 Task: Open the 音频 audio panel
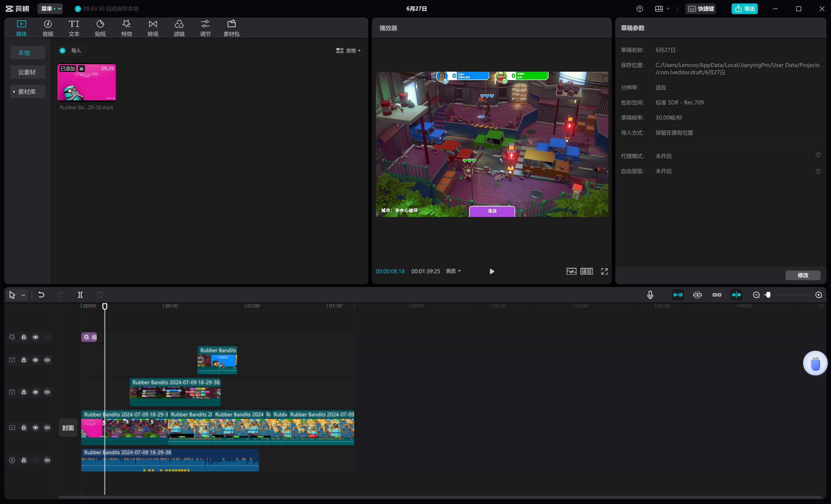click(47, 28)
